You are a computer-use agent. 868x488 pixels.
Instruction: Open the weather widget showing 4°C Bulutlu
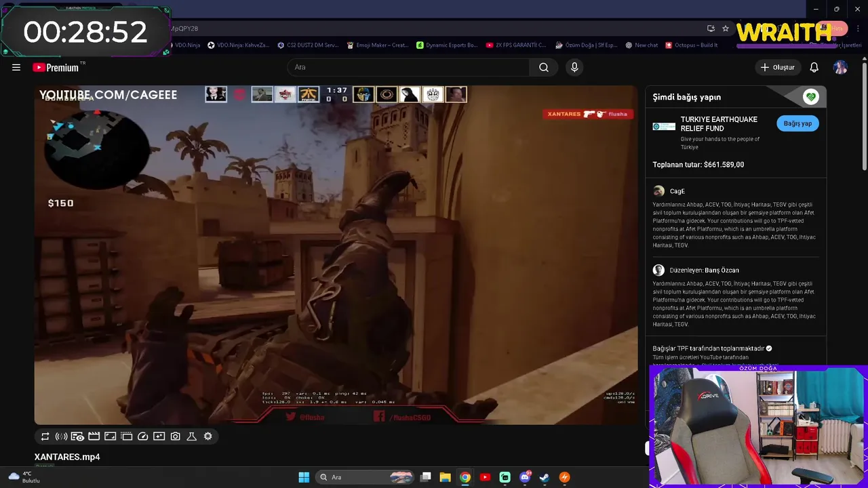pos(24,477)
